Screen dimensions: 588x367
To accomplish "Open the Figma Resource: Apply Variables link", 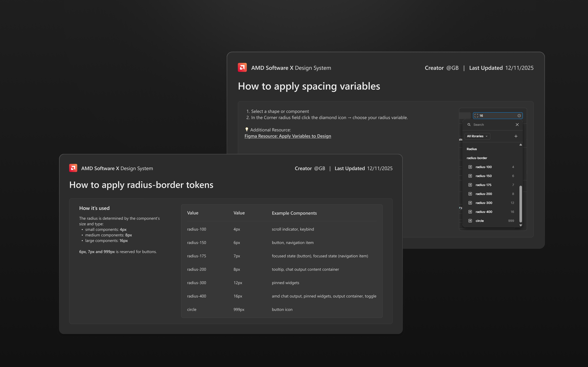I will pos(288,136).
